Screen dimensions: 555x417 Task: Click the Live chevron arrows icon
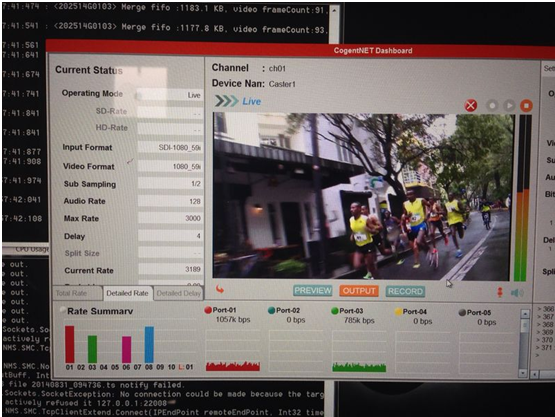[227, 101]
